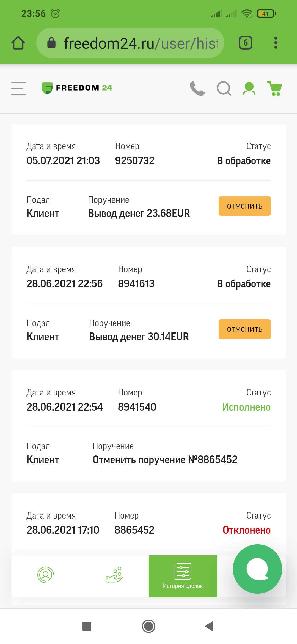The height and width of the screenshot is (644, 297).
Task: Open order number 8941540 entry
Action: [x=148, y=426]
